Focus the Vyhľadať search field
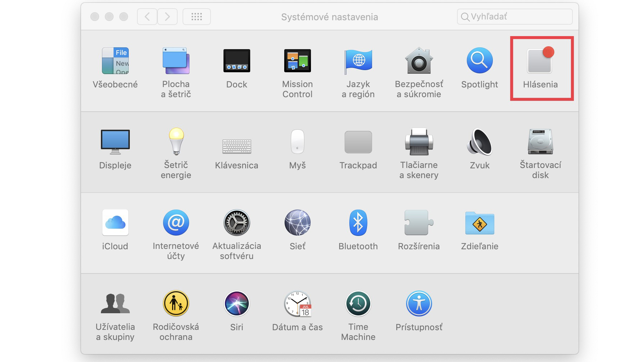Screen dimensions: 644x362 (x=515, y=17)
